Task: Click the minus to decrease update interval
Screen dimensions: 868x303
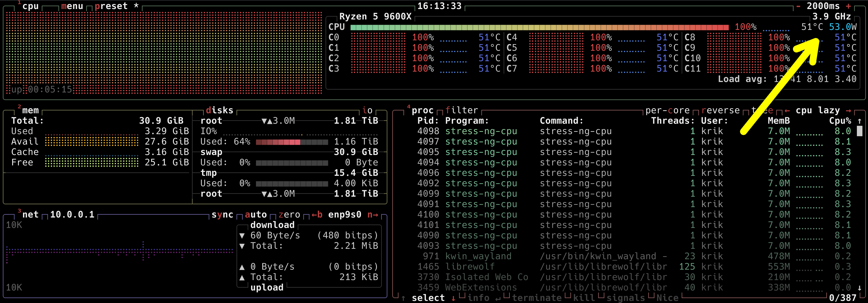Action: pos(798,6)
